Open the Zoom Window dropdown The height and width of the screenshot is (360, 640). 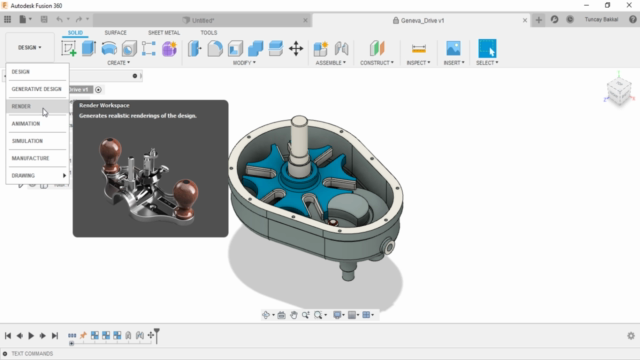[x=320, y=315]
